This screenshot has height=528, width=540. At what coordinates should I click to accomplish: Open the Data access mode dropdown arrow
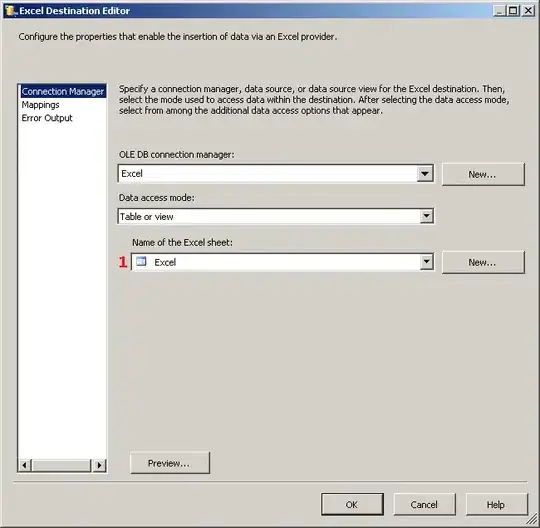[427, 216]
